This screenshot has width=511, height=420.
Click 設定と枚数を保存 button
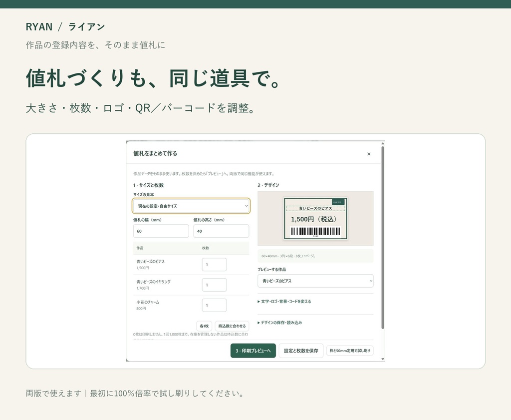301,351
